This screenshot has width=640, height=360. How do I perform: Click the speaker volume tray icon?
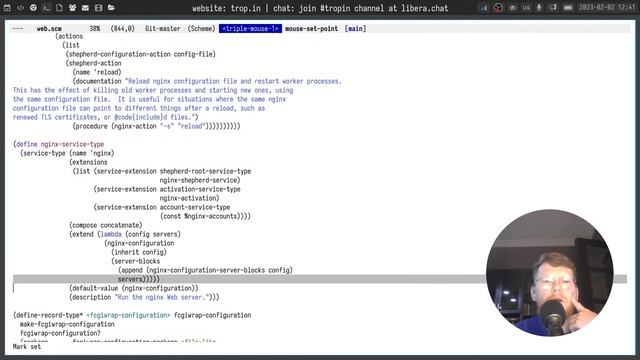(x=553, y=8)
